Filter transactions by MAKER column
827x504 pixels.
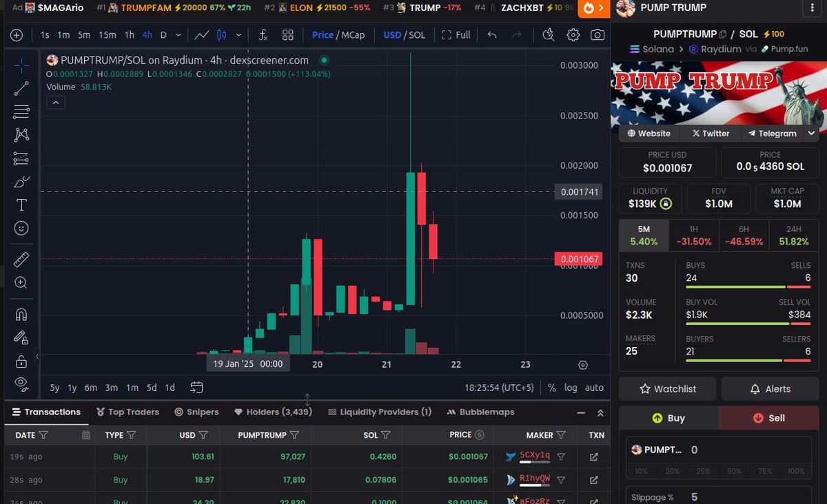click(561, 435)
